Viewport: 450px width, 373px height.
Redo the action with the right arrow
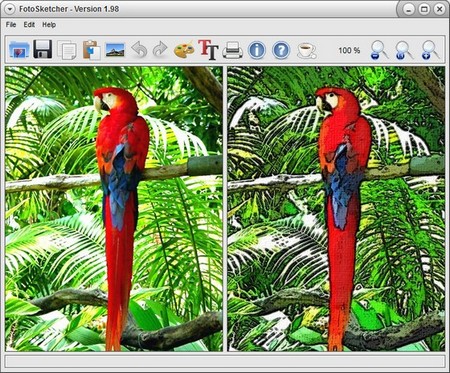(160, 50)
